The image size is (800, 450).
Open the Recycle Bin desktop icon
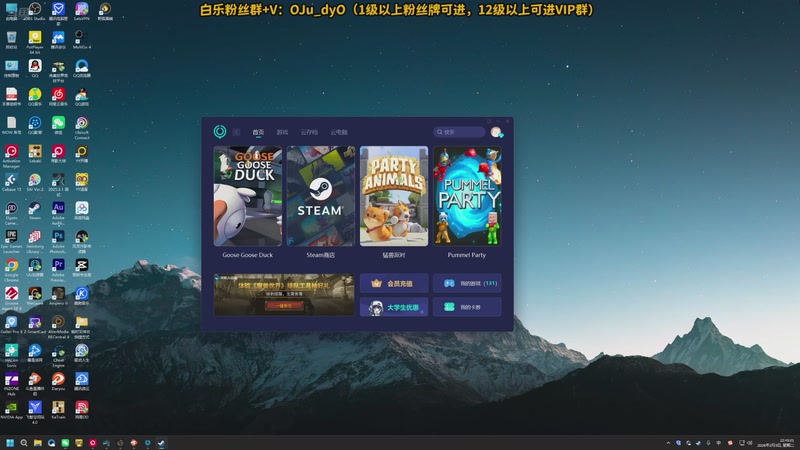coord(11,40)
